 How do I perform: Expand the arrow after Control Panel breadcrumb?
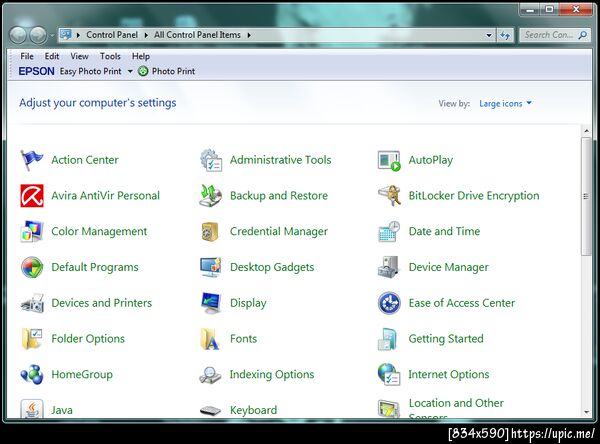point(146,35)
